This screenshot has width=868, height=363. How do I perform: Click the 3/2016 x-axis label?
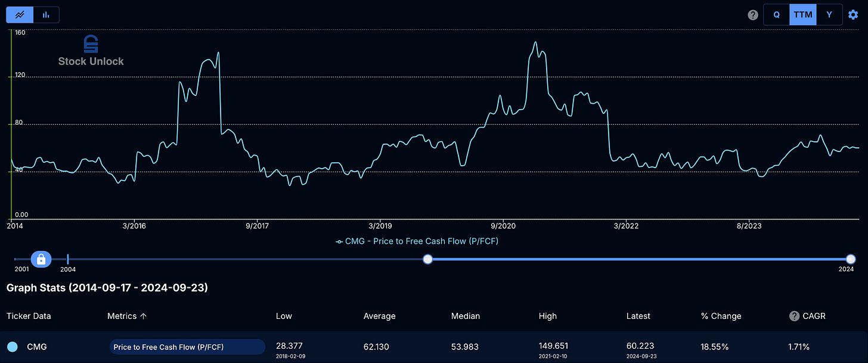134,226
